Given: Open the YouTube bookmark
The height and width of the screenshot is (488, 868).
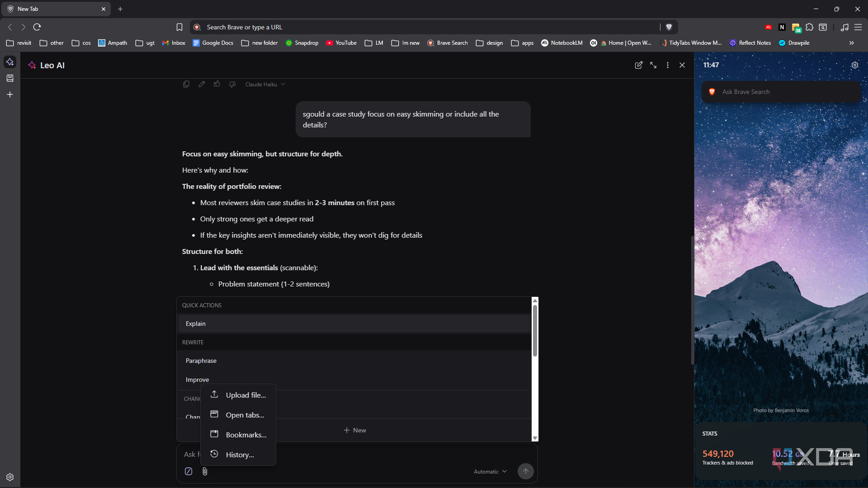Looking at the screenshot, I should coord(341,43).
